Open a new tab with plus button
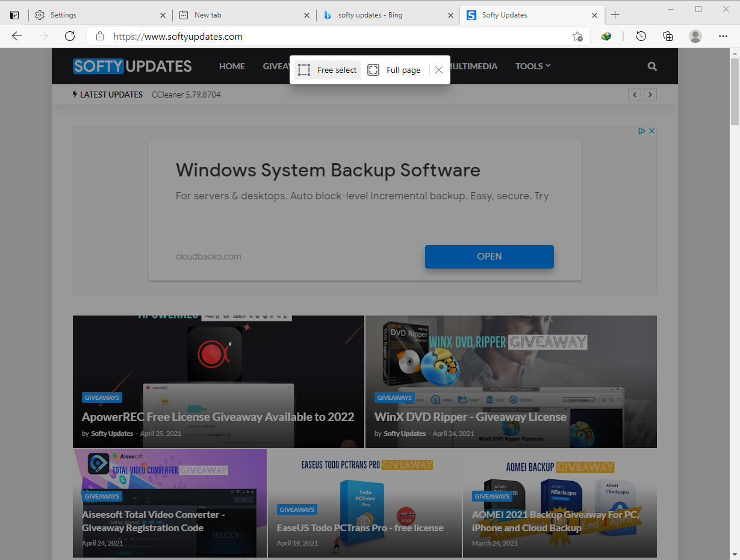Viewport: 740px width, 560px height. click(x=615, y=15)
